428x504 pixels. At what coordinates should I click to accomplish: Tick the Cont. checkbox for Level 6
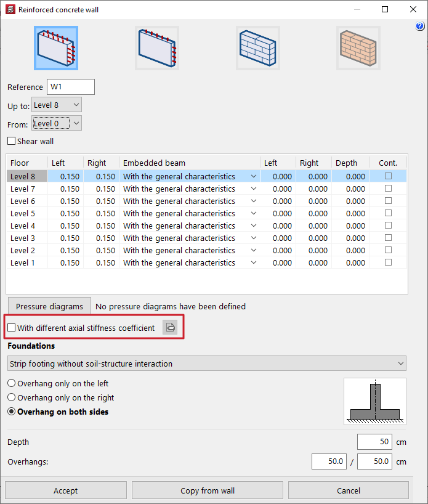point(388,201)
